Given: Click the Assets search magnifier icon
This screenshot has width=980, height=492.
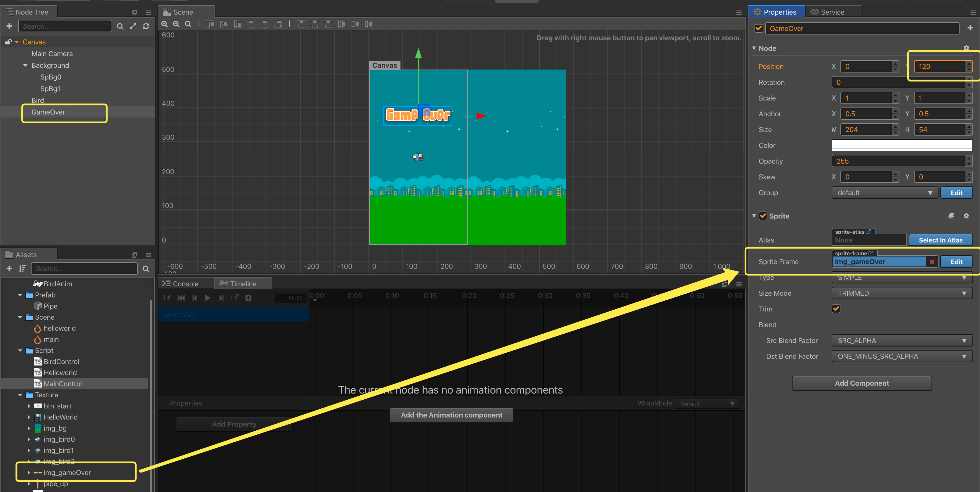Looking at the screenshot, I should click(x=146, y=269).
